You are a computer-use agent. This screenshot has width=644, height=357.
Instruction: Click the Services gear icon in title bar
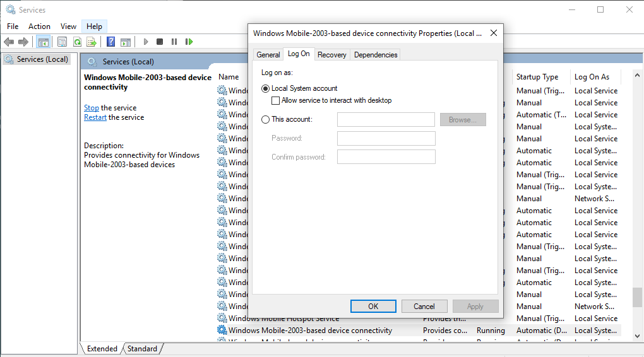tap(11, 9)
